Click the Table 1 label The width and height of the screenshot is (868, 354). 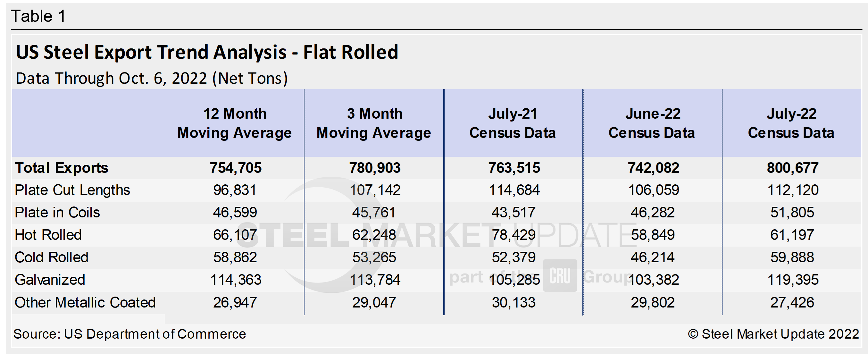tap(38, 15)
